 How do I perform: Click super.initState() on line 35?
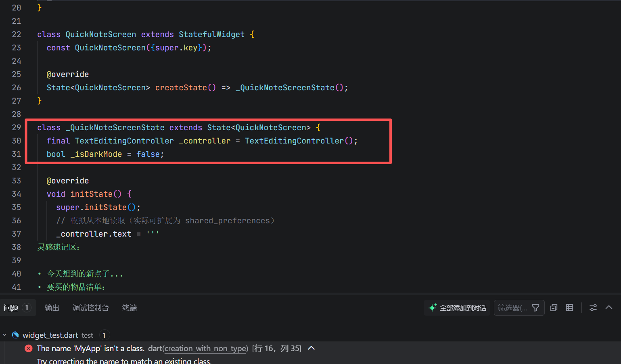click(x=96, y=207)
